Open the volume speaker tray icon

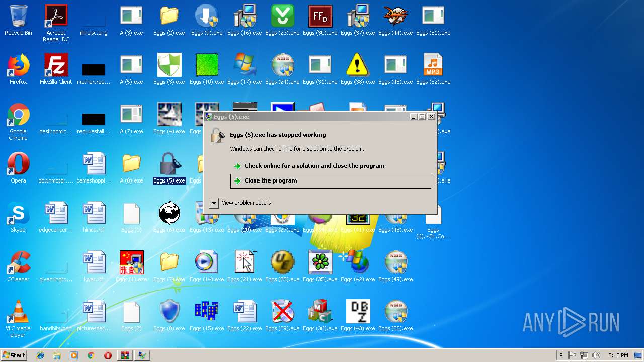(596, 355)
